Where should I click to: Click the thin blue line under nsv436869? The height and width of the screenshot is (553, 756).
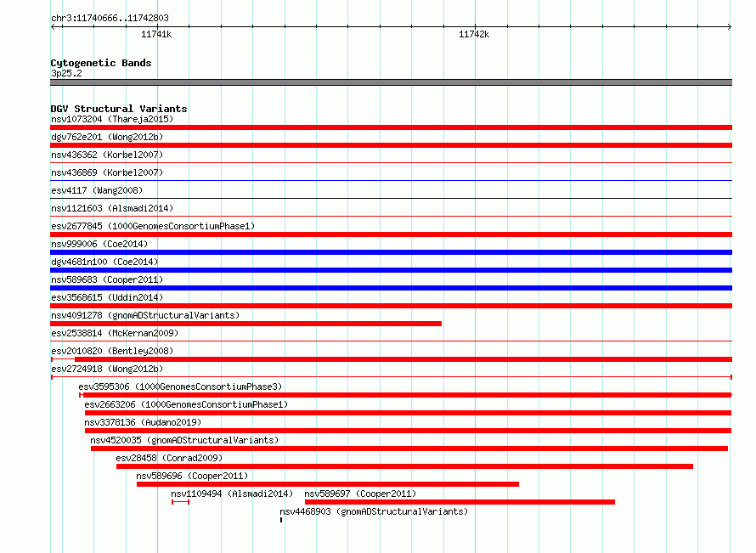(x=391, y=181)
